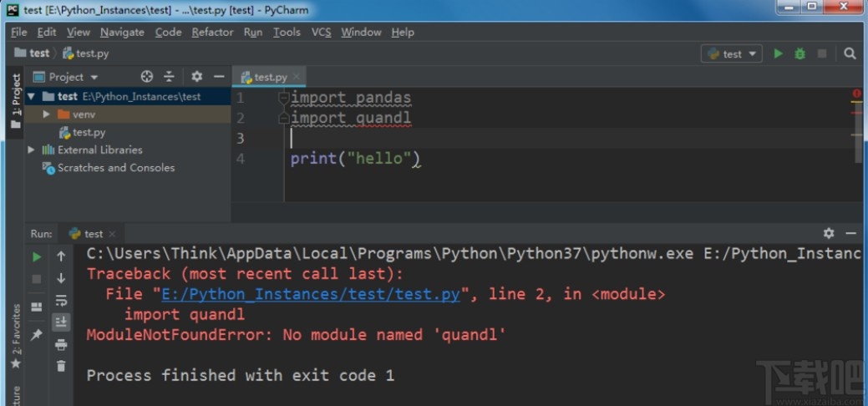Hide the Run panel using minus icon
Screen dimensions: 868x406
(x=851, y=233)
